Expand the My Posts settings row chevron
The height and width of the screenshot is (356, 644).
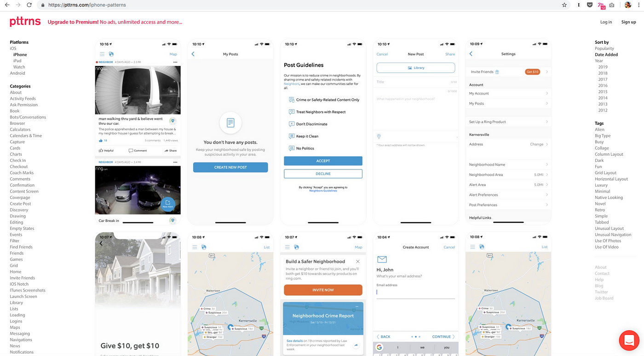[547, 104]
